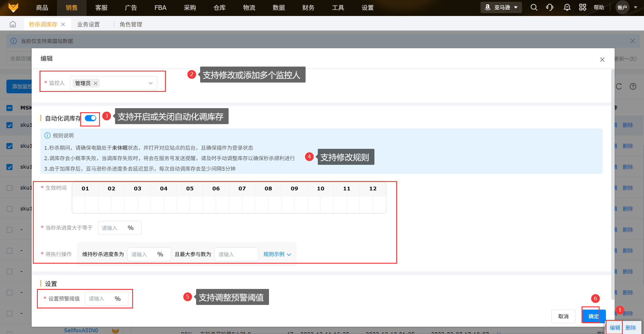Click the search magnifier icon in header
This screenshot has width=644, height=334.
(x=534, y=8)
